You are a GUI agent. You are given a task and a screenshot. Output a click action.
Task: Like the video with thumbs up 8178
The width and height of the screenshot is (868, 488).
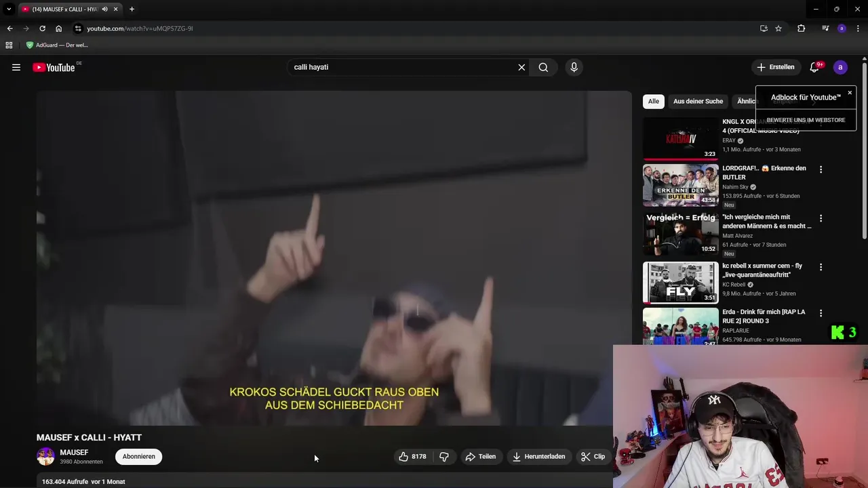click(412, 457)
